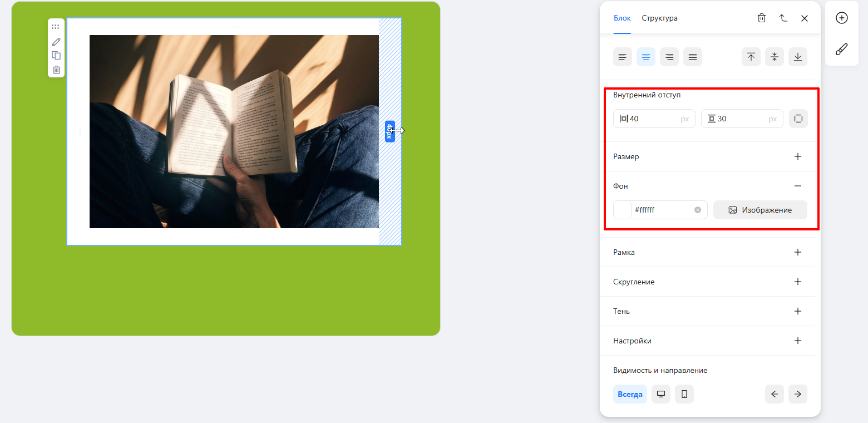Click the horizontal padding field with 40

click(x=654, y=119)
